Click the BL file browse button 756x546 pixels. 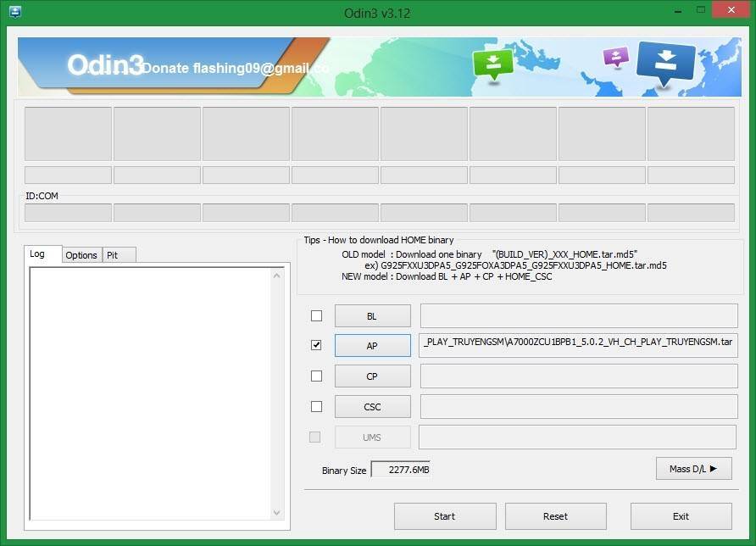coord(373,316)
